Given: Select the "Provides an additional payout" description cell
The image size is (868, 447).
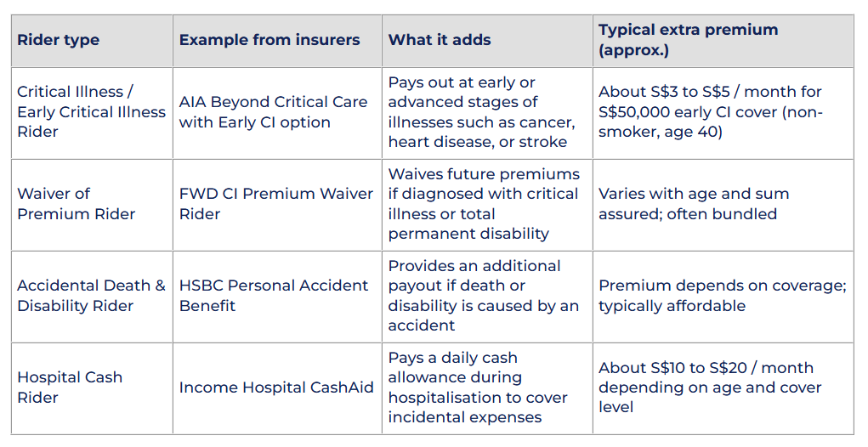Looking at the screenshot, I should click(x=483, y=296).
